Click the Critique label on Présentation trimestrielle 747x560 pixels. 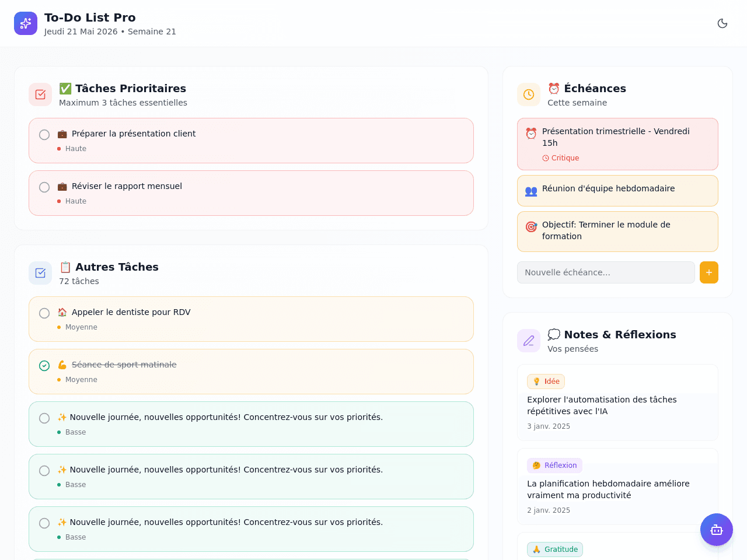point(561,158)
